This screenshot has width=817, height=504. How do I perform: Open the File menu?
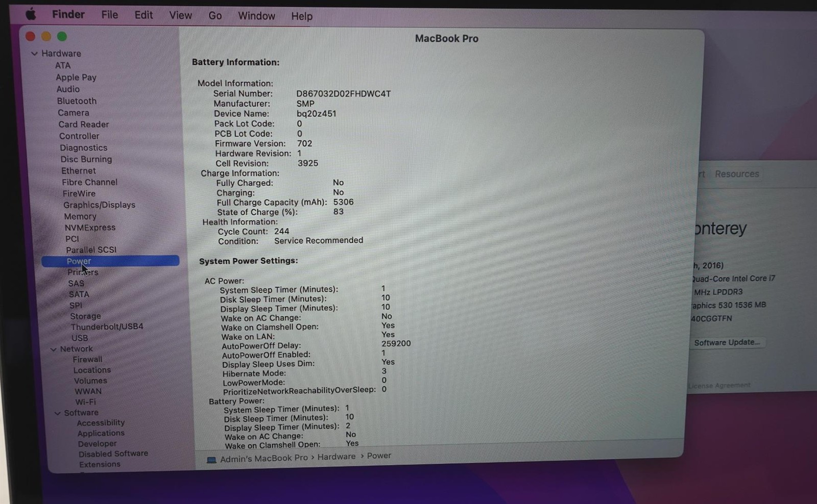[x=109, y=15]
